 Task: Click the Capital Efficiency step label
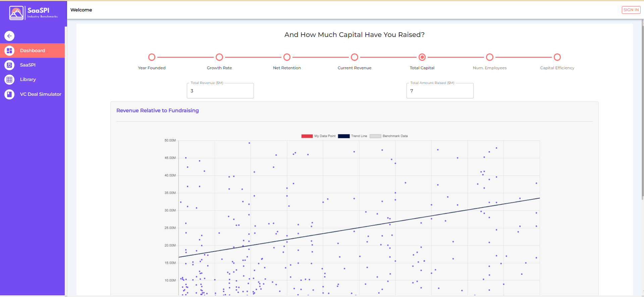click(x=557, y=68)
